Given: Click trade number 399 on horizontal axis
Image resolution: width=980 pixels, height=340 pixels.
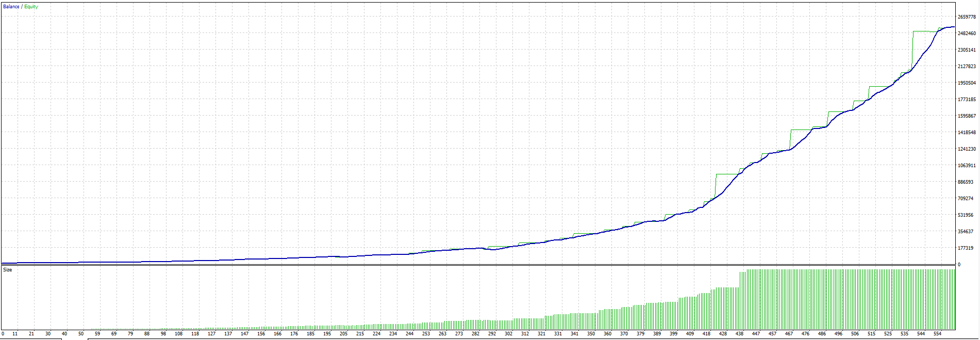Looking at the screenshot, I should 673,334.
